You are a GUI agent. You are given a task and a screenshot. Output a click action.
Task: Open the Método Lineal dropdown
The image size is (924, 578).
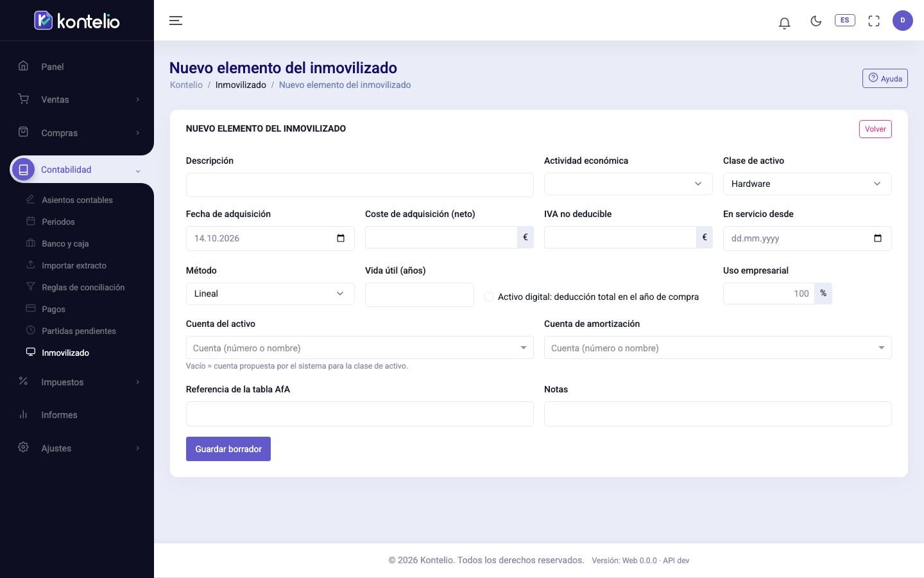tap(270, 293)
